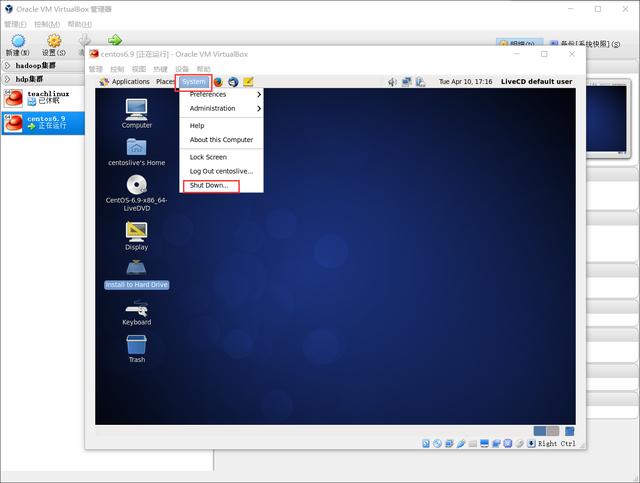Click mouse integration arrow icon beside Right Ctrl

pos(531,443)
